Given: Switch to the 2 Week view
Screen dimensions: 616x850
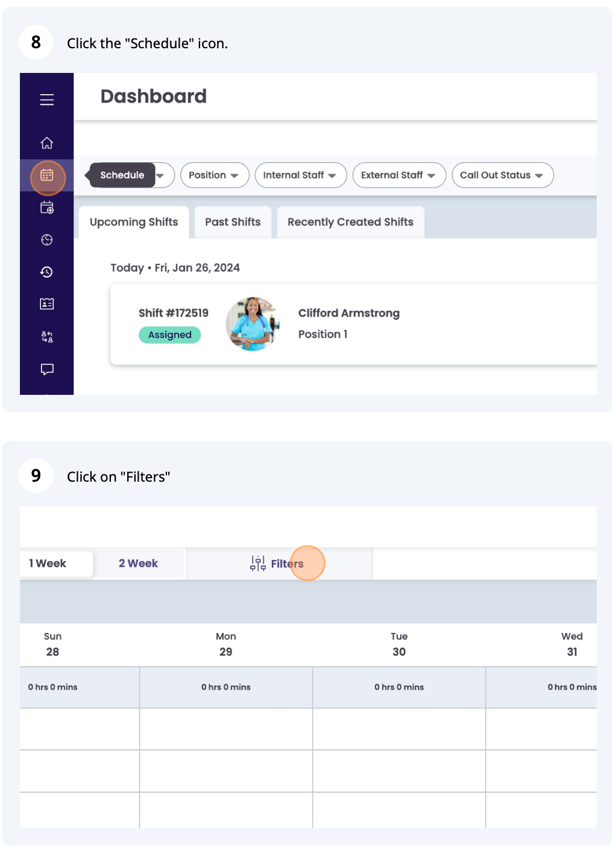Looking at the screenshot, I should coord(139,564).
